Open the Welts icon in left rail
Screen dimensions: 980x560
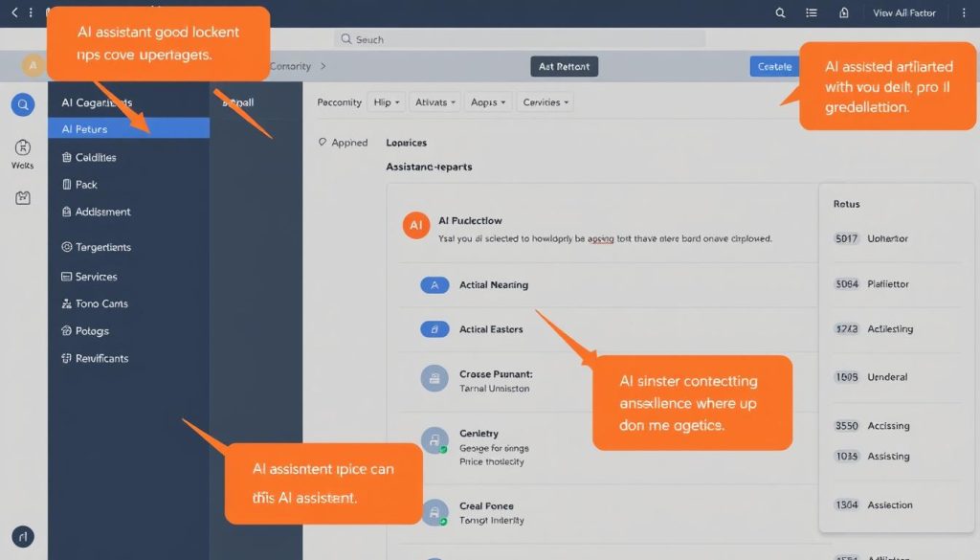23,148
